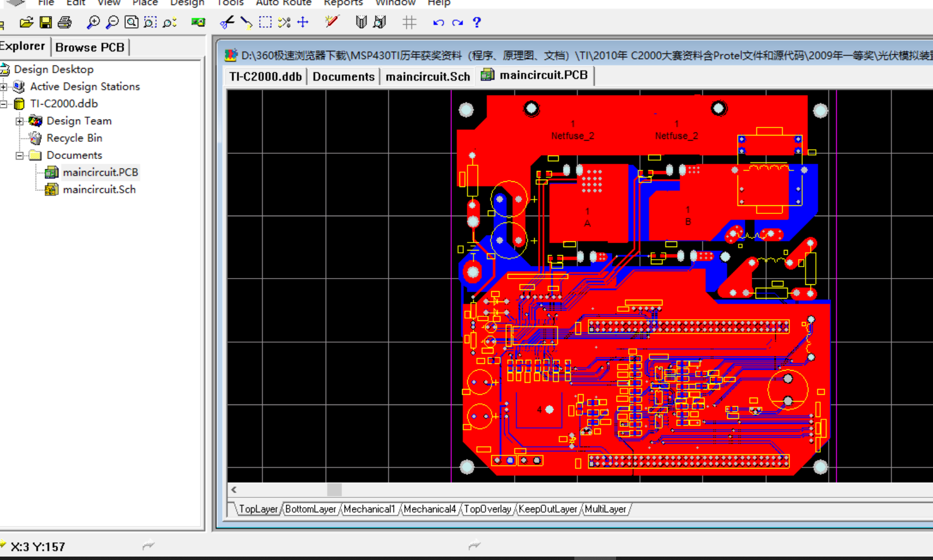Open a document with the folder icon
Viewport: 933px width, 560px height.
point(26,22)
